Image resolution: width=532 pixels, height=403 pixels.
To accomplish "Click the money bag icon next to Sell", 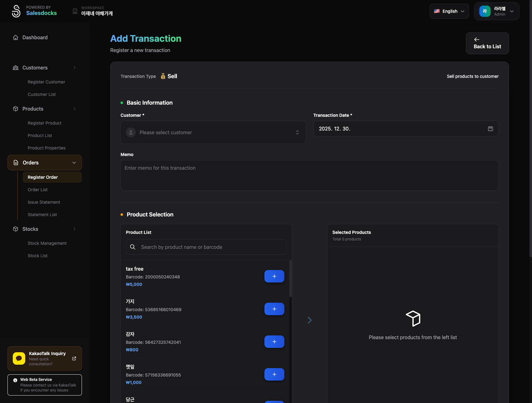I will coord(163,76).
